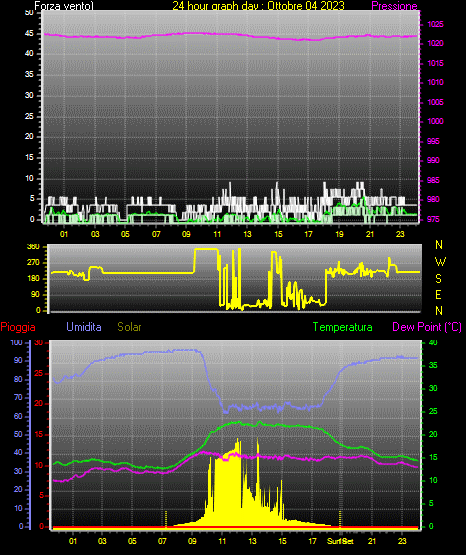466x555 pixels.
Task: Click the yellow sunrise marker near 07
Action: (166, 519)
